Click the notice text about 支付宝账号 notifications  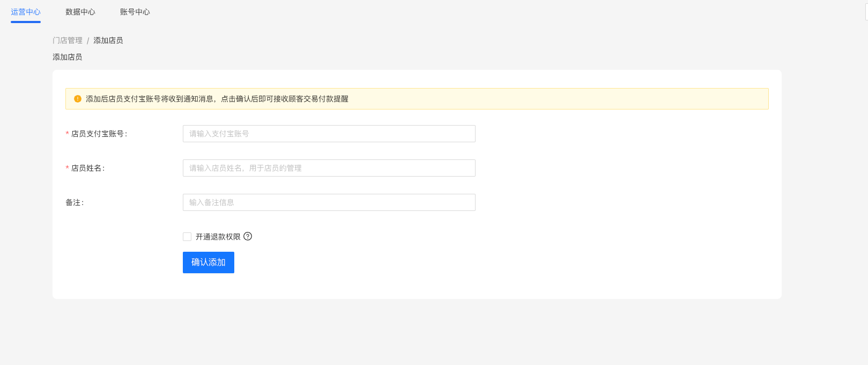click(217, 99)
